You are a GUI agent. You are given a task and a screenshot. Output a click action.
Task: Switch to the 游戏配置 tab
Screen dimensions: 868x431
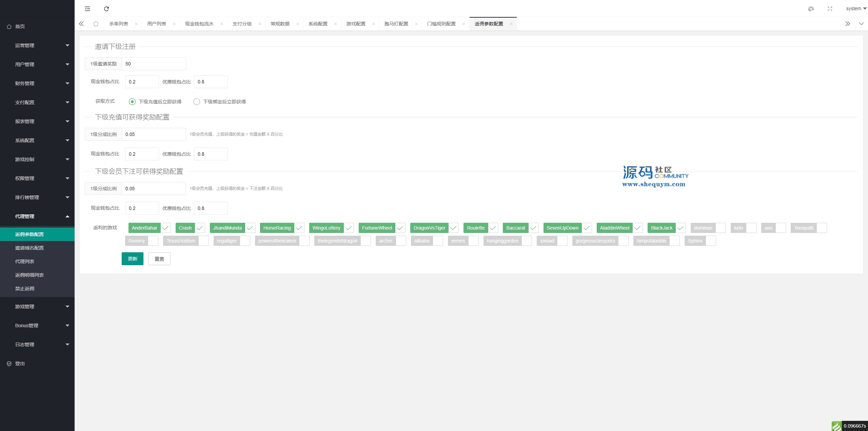pyautogui.click(x=356, y=24)
